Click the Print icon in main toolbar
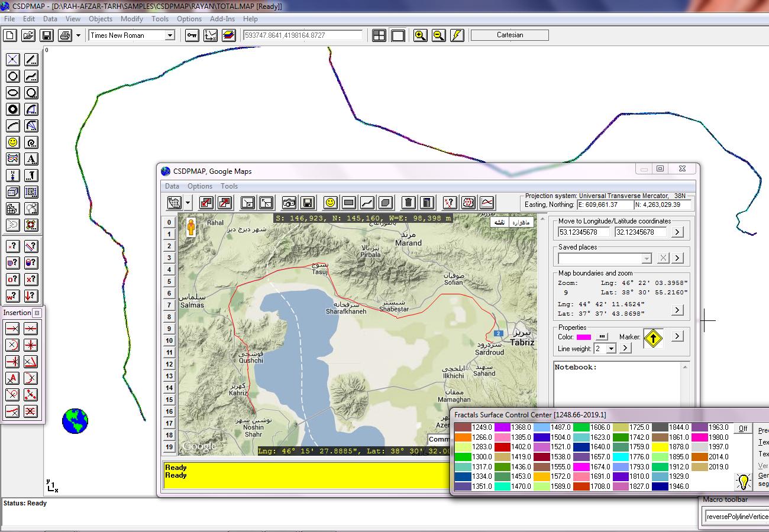This screenshot has height=532, width=769. [x=64, y=35]
